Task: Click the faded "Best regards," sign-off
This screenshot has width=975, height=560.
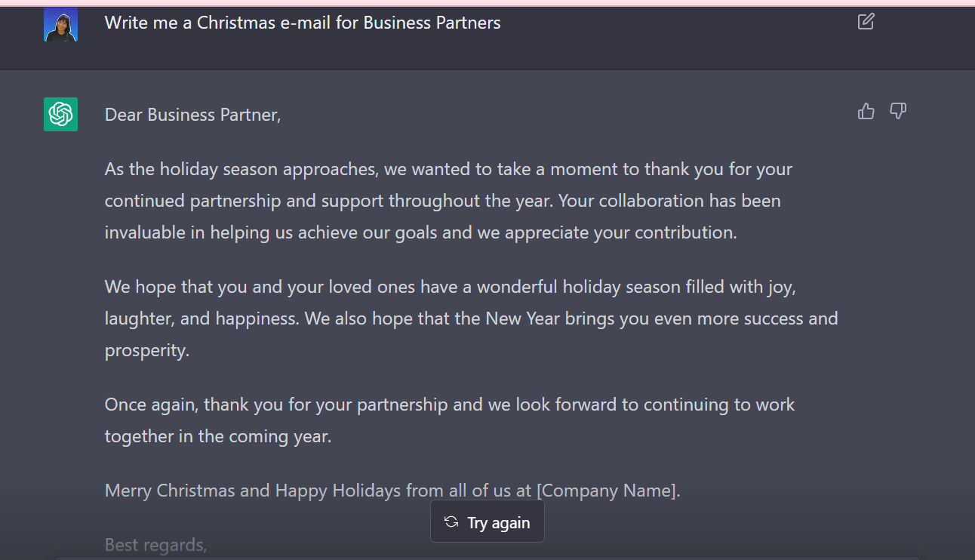Action: (x=155, y=544)
